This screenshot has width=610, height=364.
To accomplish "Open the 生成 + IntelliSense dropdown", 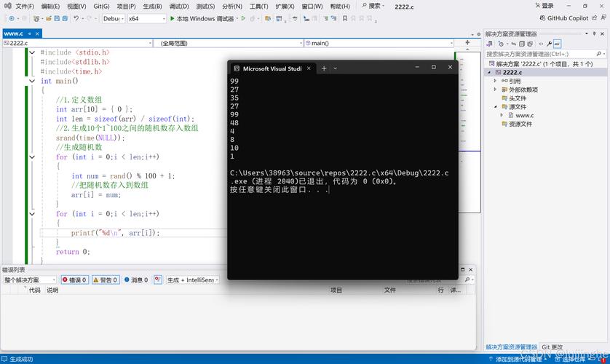I will [x=193, y=280].
